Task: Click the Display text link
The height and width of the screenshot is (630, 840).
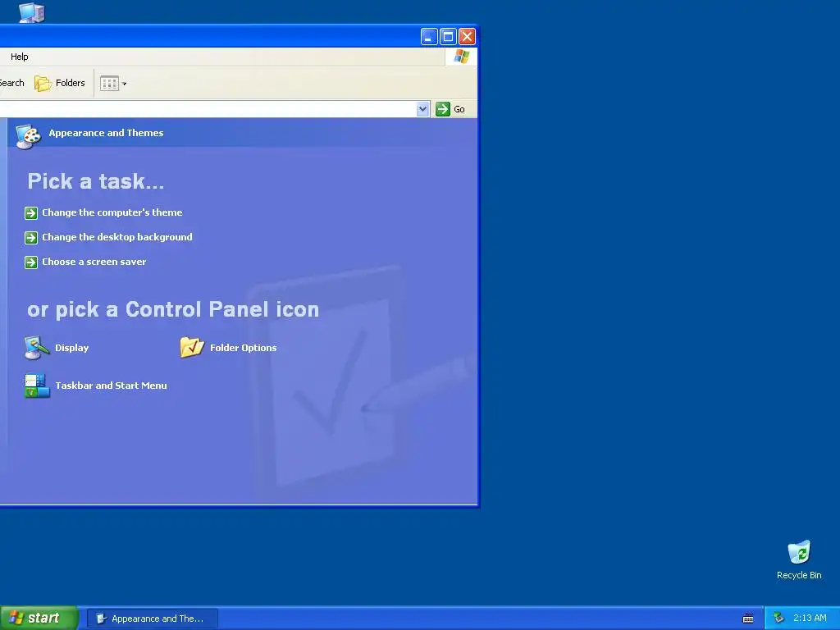Action: 72,348
